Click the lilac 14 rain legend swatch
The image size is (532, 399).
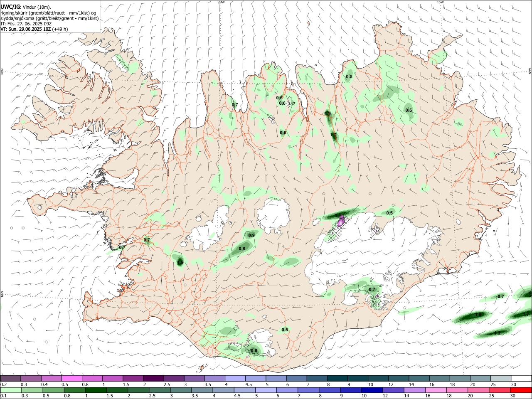coord(414,390)
